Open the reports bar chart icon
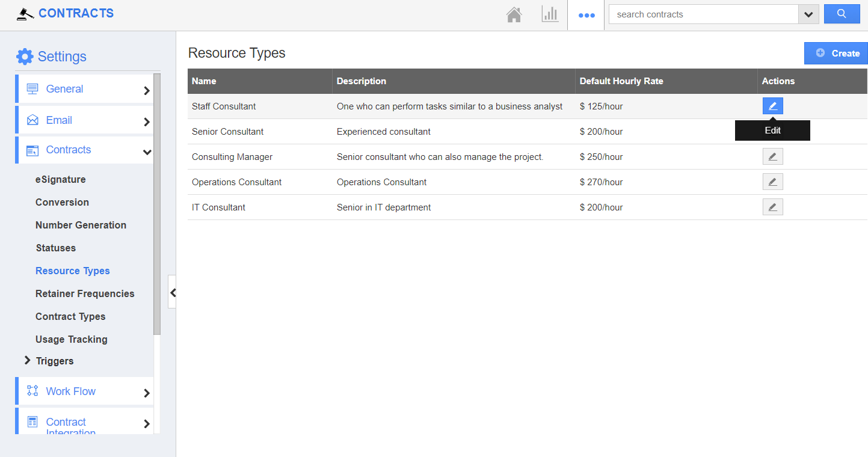This screenshot has width=868, height=457. [550, 14]
